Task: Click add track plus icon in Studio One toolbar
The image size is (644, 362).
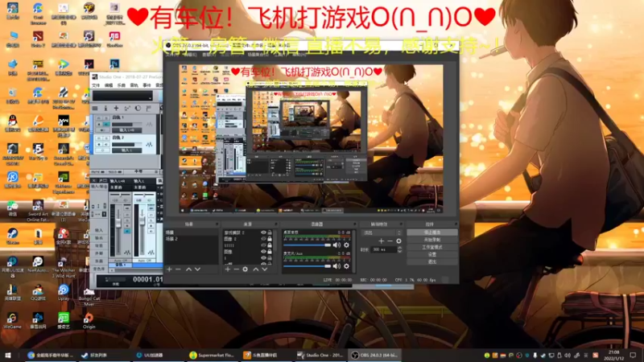Action: coord(116,109)
